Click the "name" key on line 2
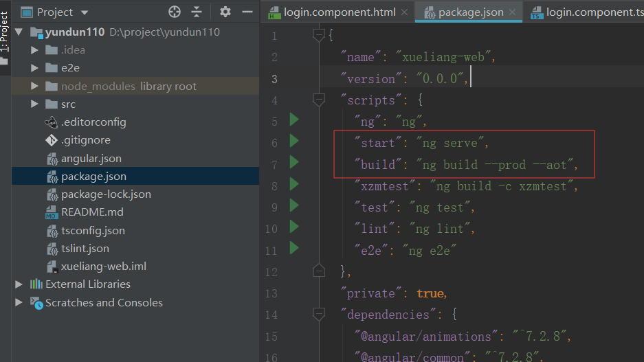 point(361,57)
